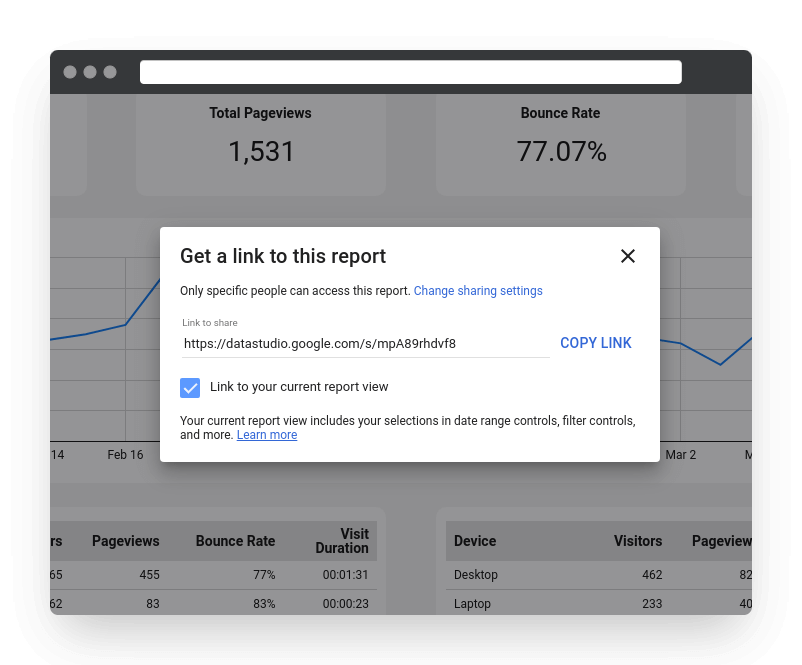Click the 77.07% bounce rate value
The width and height of the screenshot is (802, 665).
pos(560,152)
